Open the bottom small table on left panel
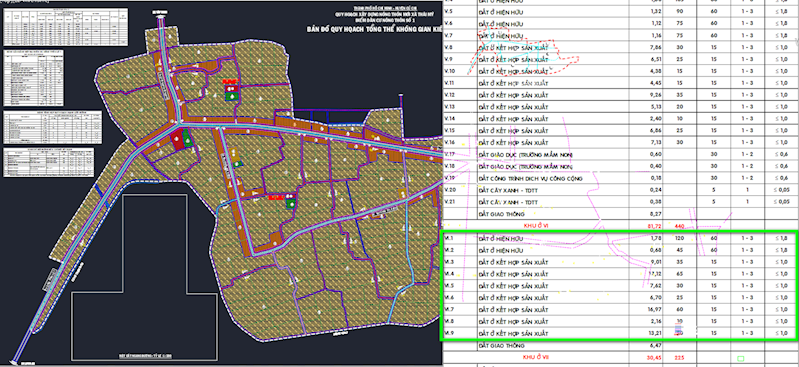 tap(49, 163)
